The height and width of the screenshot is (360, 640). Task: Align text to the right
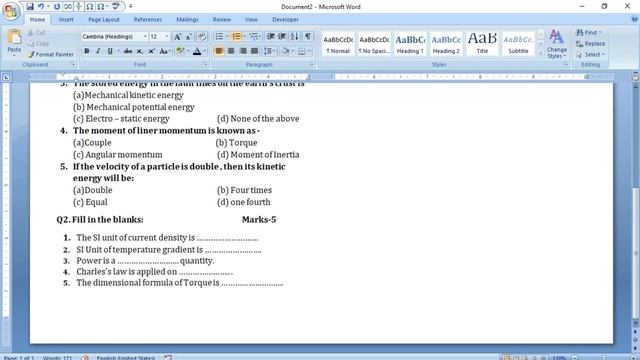[x=243, y=51]
